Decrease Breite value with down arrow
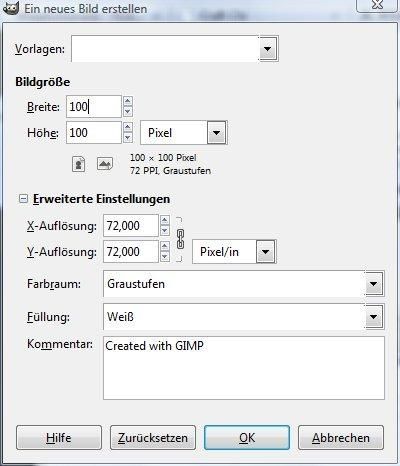Viewport: 400px width, 466px height. pos(128,112)
